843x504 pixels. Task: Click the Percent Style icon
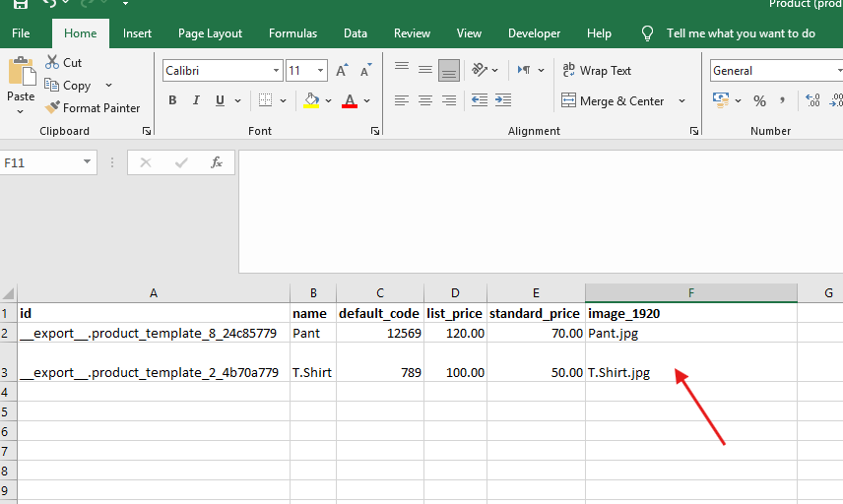click(759, 100)
